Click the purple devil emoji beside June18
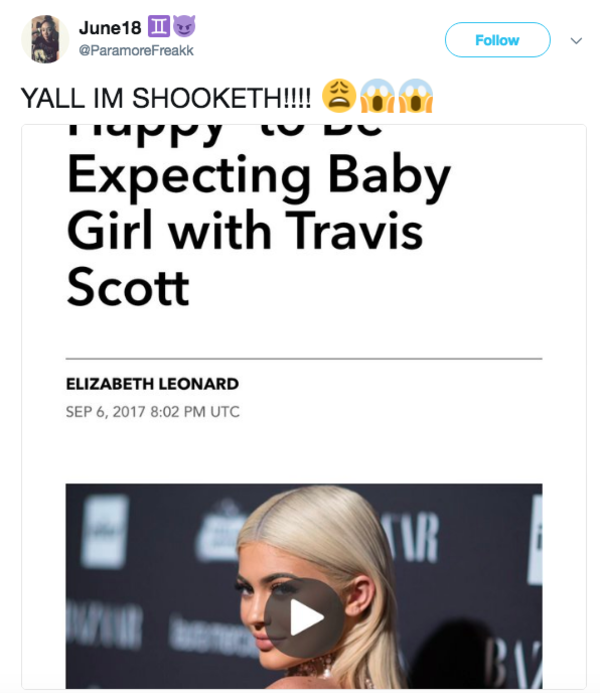The image size is (600, 693). coord(184,27)
